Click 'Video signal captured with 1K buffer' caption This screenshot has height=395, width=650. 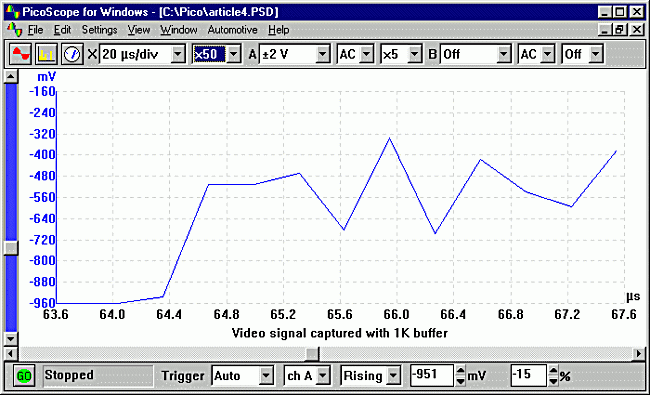click(340, 333)
